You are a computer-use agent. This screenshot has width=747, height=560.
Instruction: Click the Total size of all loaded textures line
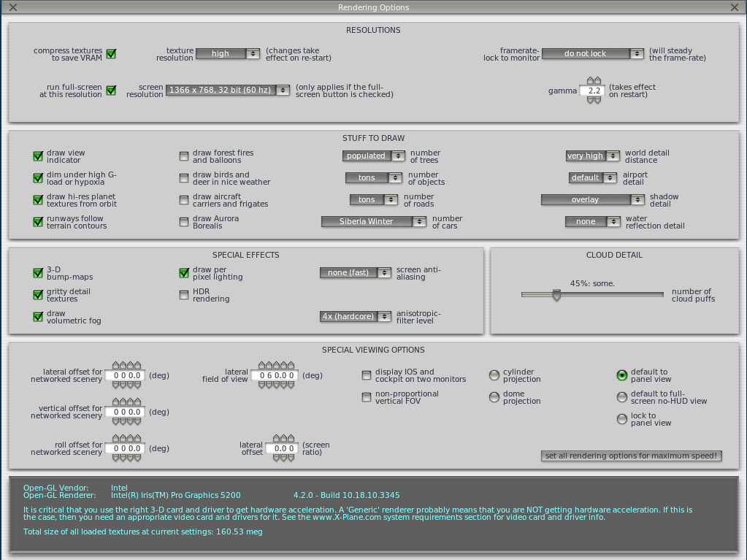[x=143, y=532]
